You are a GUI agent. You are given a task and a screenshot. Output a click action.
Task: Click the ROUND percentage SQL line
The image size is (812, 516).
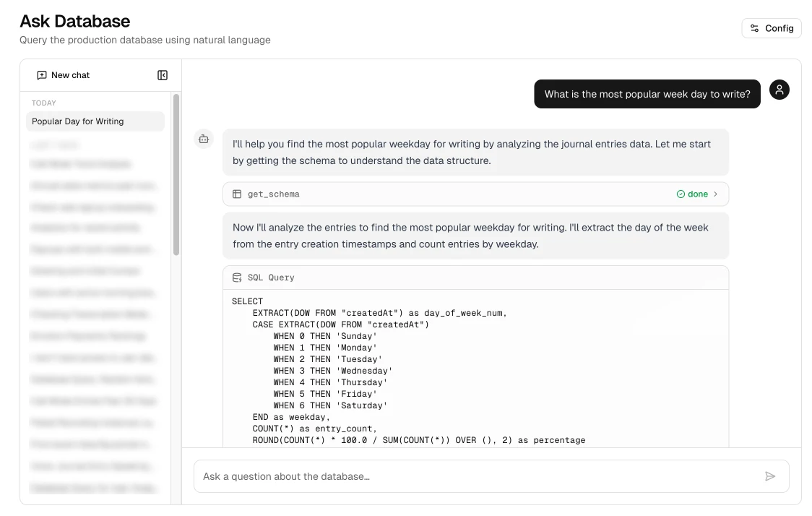point(419,440)
